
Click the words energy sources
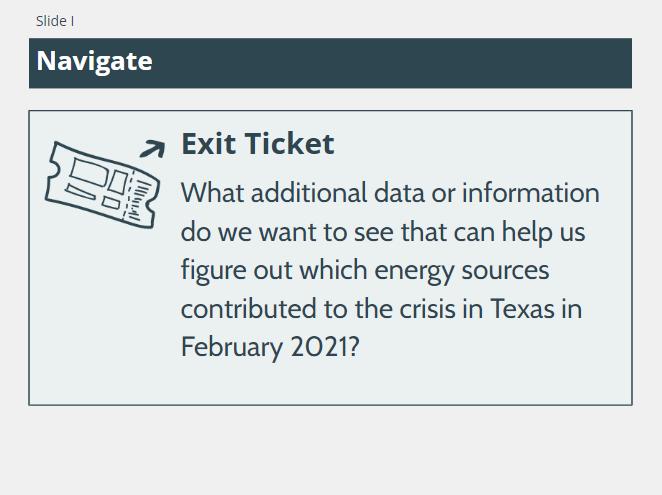pyautogui.click(x=462, y=271)
